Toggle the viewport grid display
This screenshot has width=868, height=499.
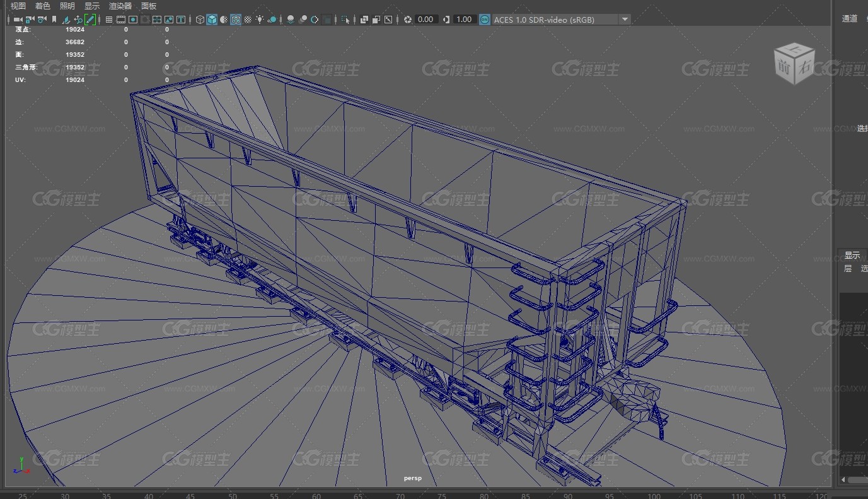pos(109,20)
